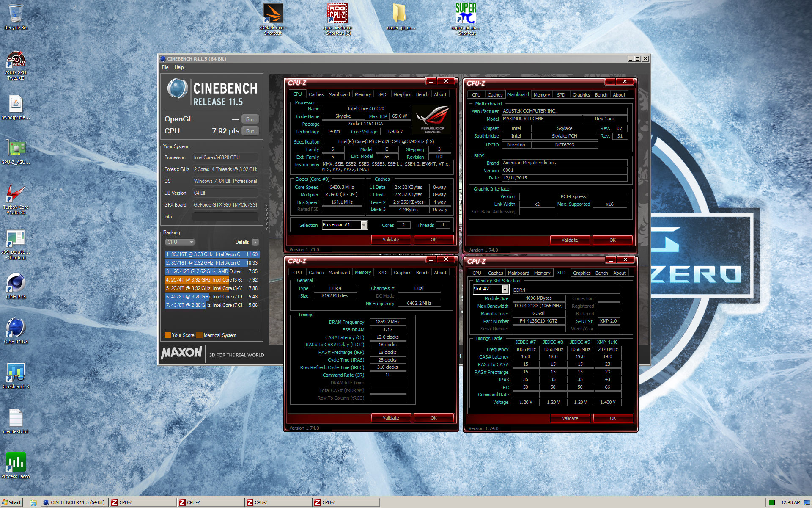Click OK in Memory CPU-Z window
The image size is (812, 508).
[x=433, y=418]
